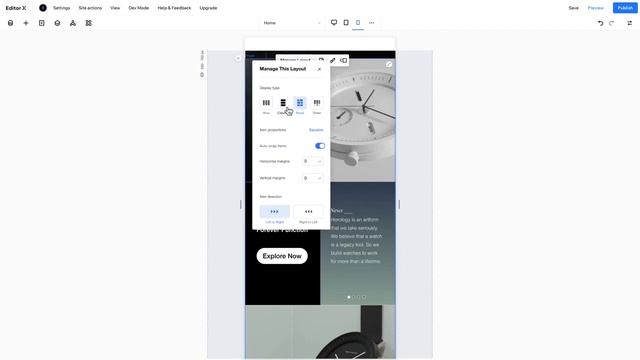Open the Home page dropdown
The image size is (640, 360).
pos(291,23)
